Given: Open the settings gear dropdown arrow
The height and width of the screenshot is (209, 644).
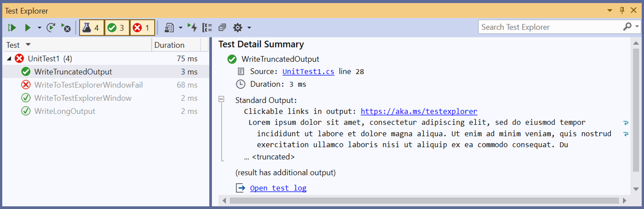Looking at the screenshot, I should (x=249, y=28).
